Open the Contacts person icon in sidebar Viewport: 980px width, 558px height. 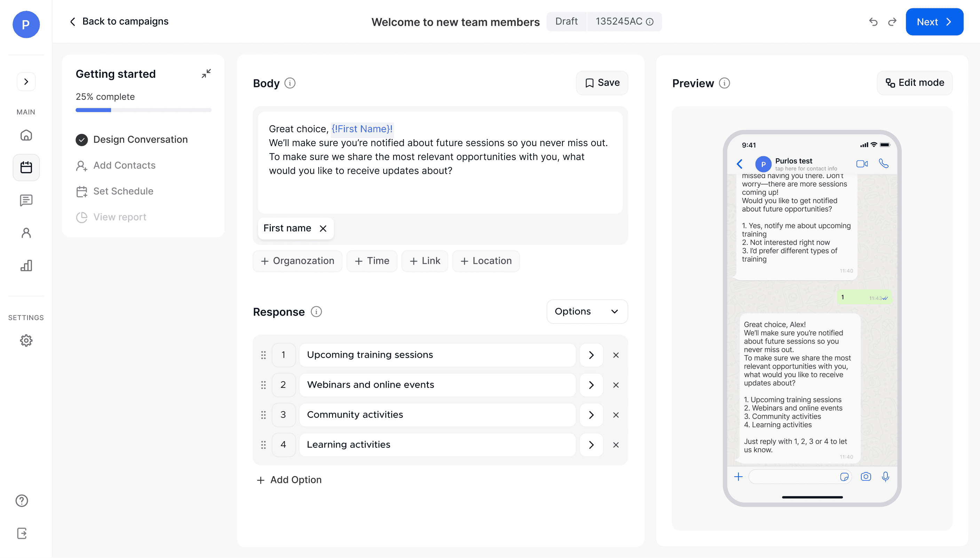coord(26,233)
